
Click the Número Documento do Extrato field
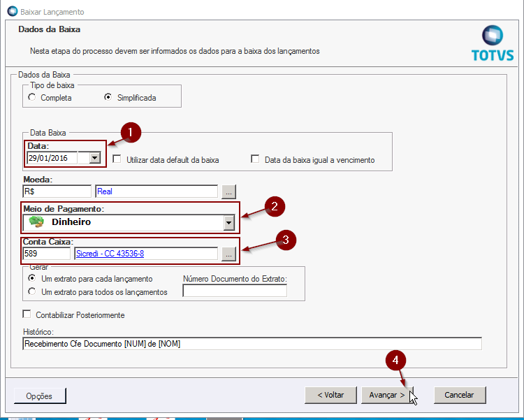[x=235, y=291]
